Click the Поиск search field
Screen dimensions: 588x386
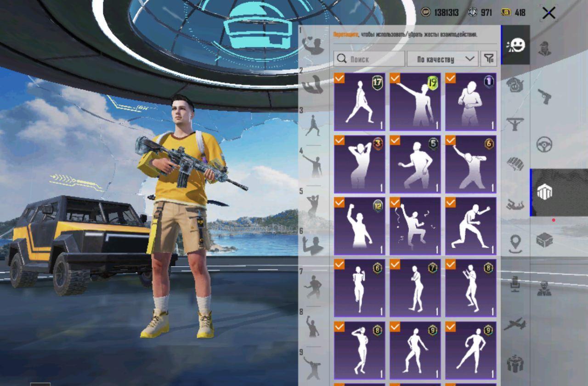(x=369, y=59)
